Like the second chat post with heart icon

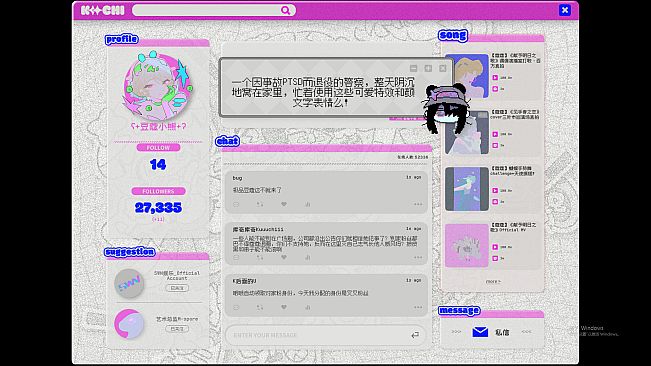[x=284, y=258]
